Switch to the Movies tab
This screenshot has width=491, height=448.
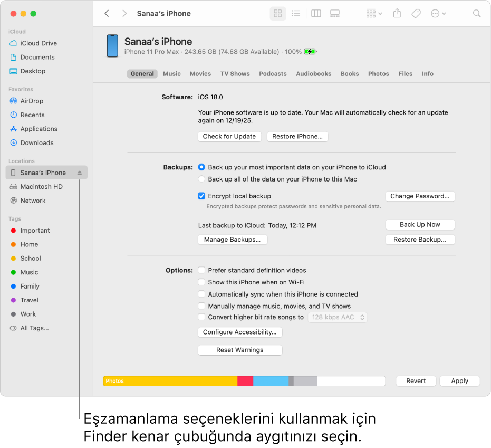click(200, 74)
